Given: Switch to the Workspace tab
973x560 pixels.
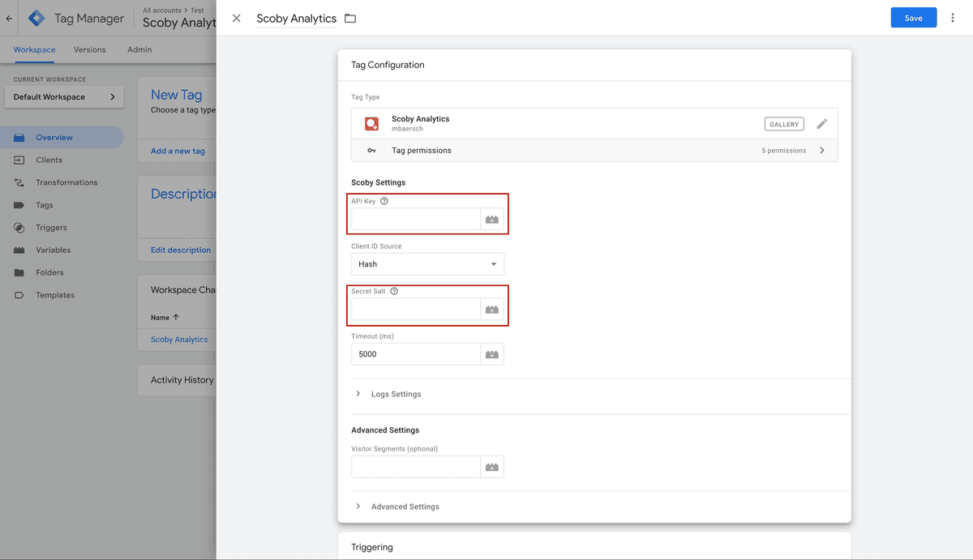Looking at the screenshot, I should pos(34,49).
